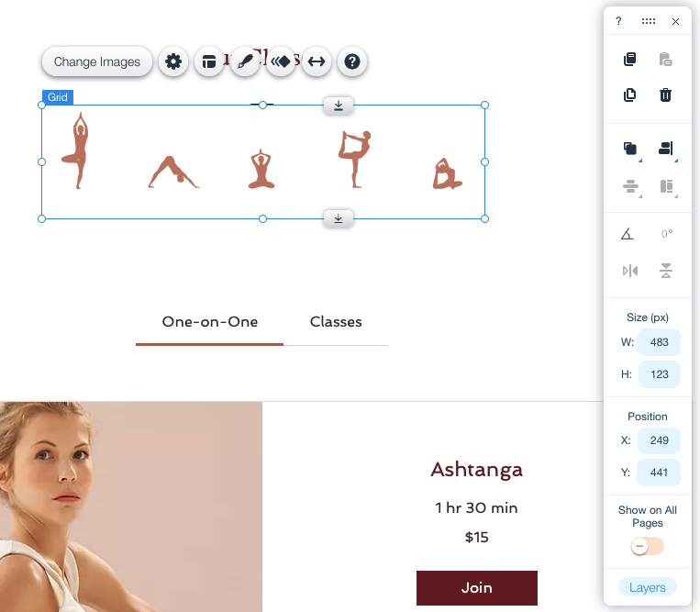Screen dimensions: 700x612
Task: Click the Y position input field
Action: [659, 473]
